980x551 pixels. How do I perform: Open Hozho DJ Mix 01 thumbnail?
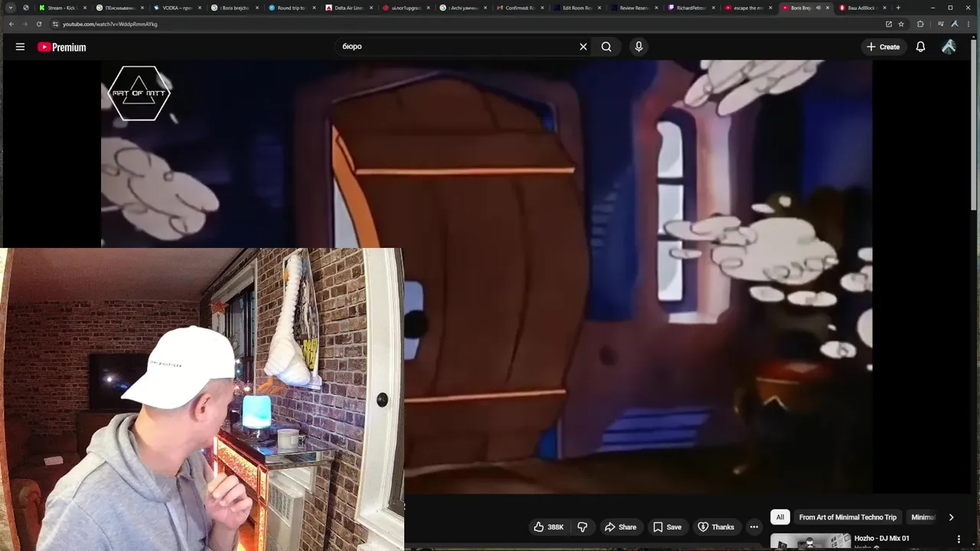pyautogui.click(x=809, y=542)
